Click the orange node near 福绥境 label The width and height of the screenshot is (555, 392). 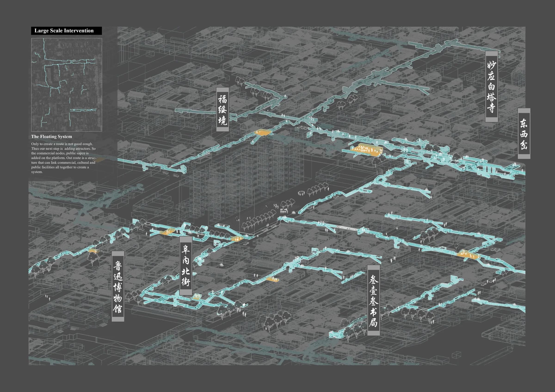(x=262, y=132)
